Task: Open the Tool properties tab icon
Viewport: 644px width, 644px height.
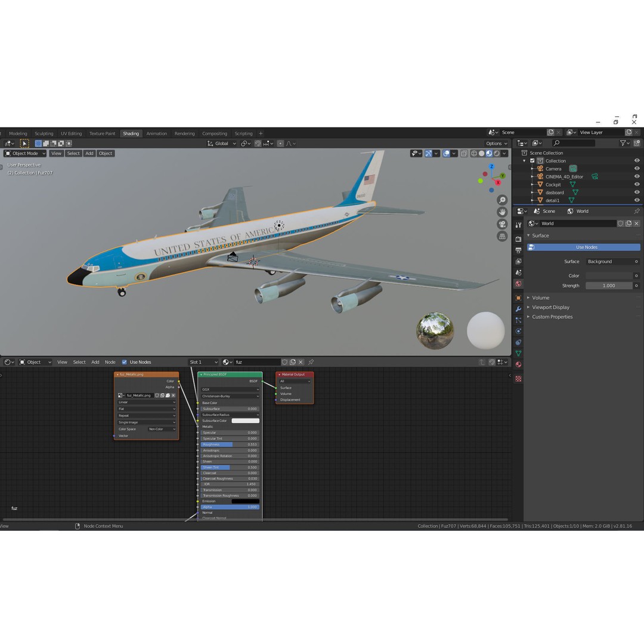Action: [x=518, y=225]
